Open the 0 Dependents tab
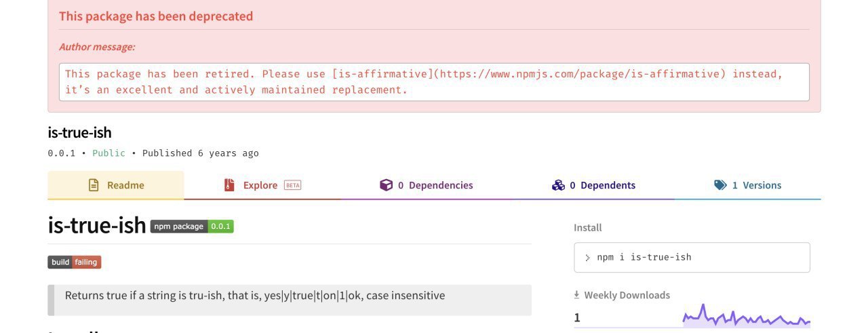 [593, 185]
